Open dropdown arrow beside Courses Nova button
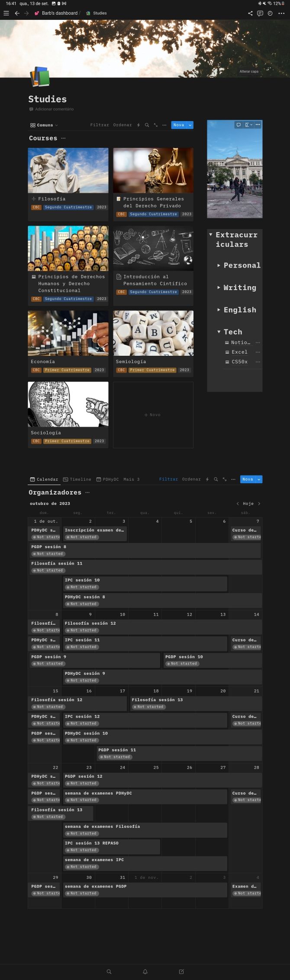 pyautogui.click(x=190, y=125)
